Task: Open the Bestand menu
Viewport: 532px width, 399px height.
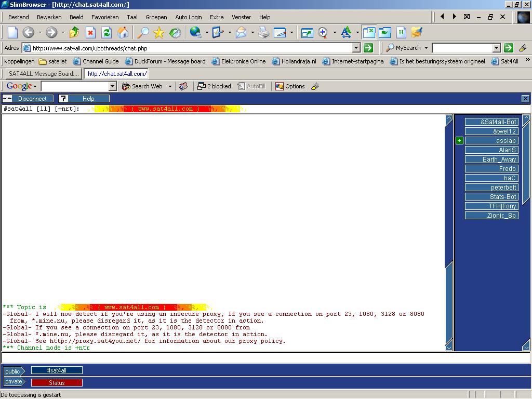Action: coord(18,17)
